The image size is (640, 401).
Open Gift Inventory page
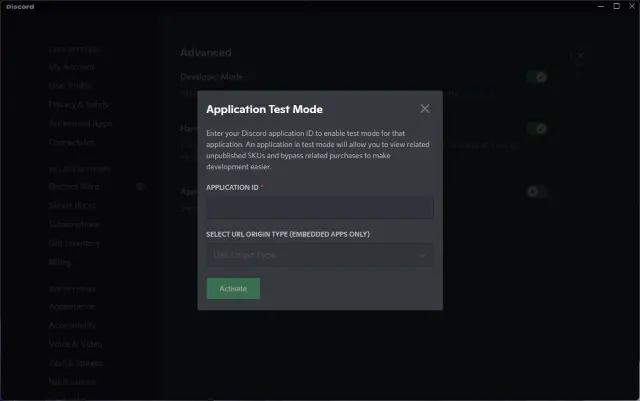coord(74,243)
